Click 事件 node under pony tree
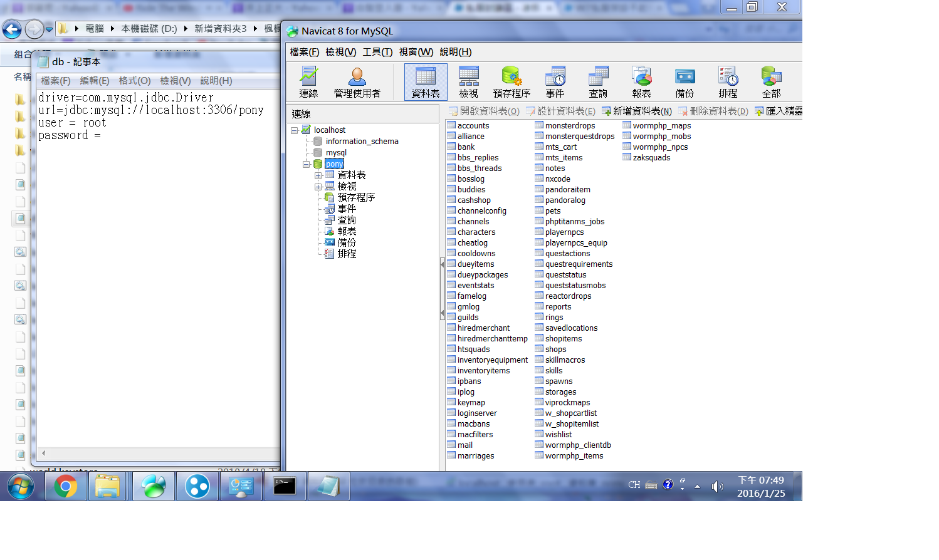This screenshot has width=939, height=560. pos(347,209)
